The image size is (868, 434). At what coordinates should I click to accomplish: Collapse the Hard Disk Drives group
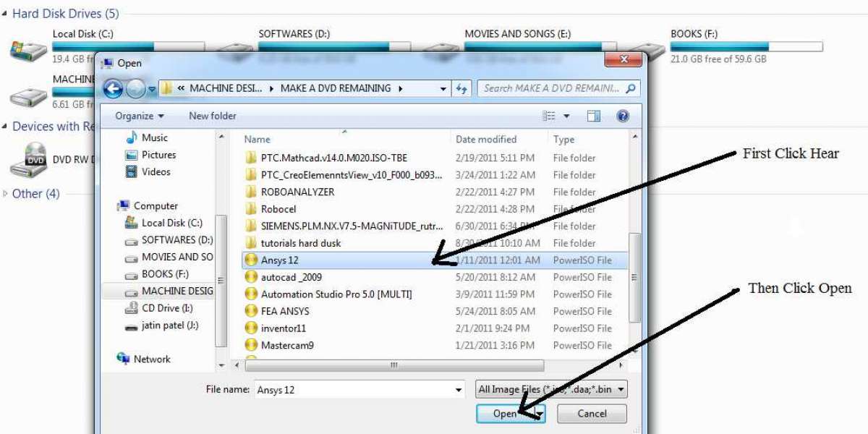coord(6,14)
